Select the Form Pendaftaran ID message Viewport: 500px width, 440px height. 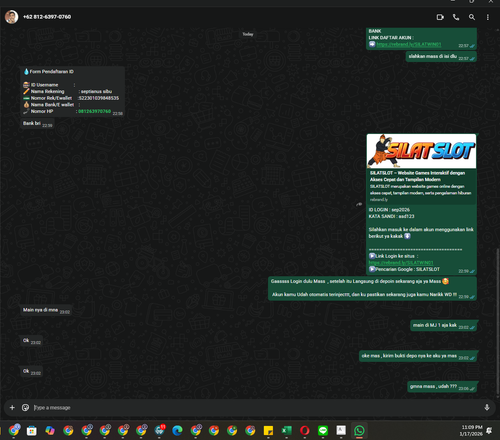click(x=73, y=92)
